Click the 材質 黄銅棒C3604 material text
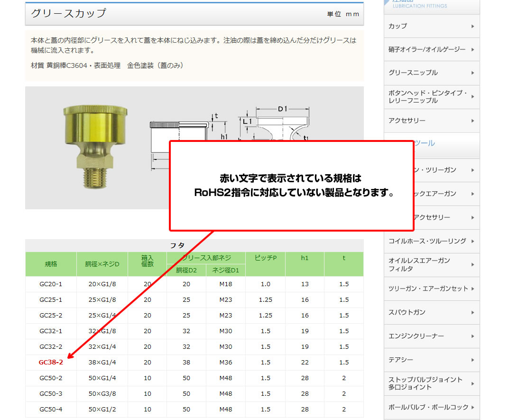The height and width of the screenshot is (420, 509). pyautogui.click(x=59, y=65)
